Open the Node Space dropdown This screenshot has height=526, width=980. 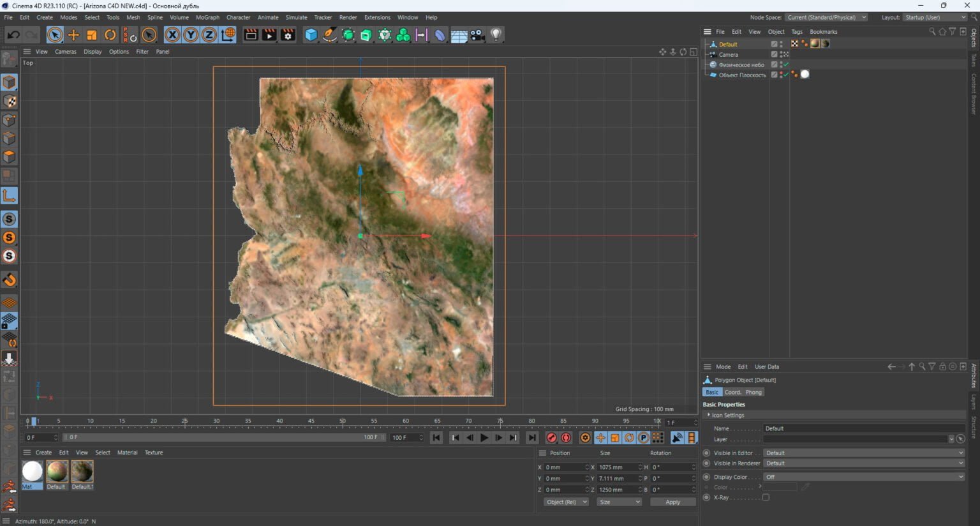point(826,17)
